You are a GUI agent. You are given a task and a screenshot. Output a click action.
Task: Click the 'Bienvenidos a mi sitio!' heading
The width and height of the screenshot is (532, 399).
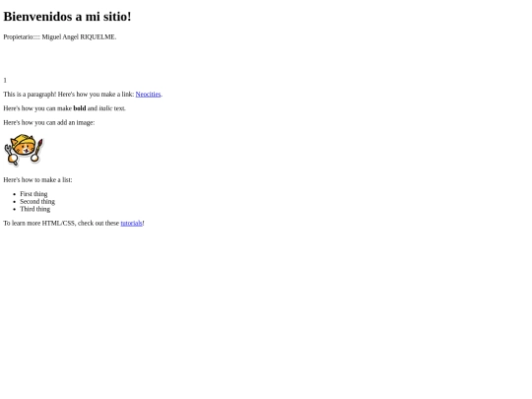point(67,17)
